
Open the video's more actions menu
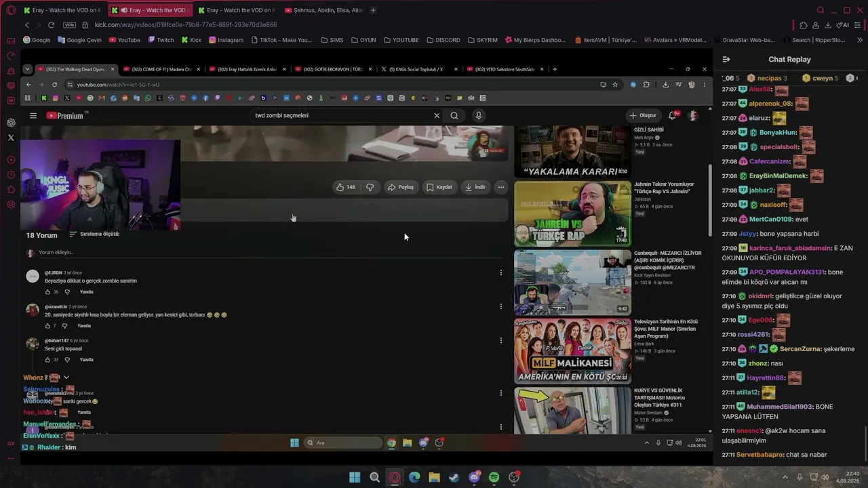click(501, 187)
